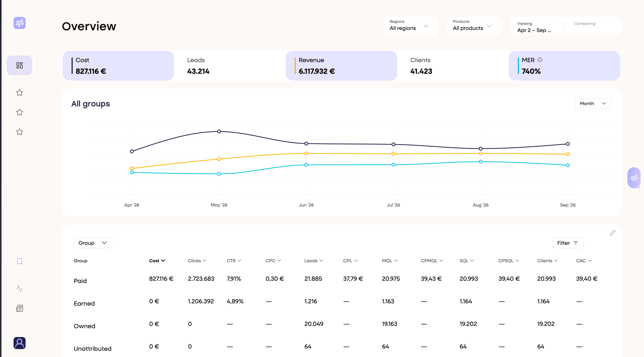644x357 pixels.
Task: Open the Month interval dropdown
Action: [x=593, y=104]
